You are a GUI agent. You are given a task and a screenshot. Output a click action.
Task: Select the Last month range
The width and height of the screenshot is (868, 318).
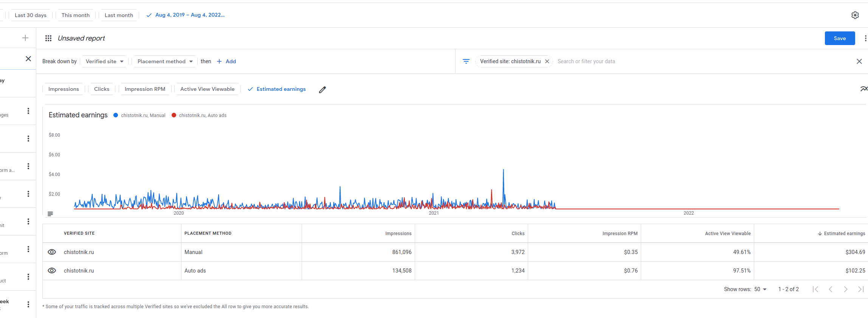click(119, 15)
